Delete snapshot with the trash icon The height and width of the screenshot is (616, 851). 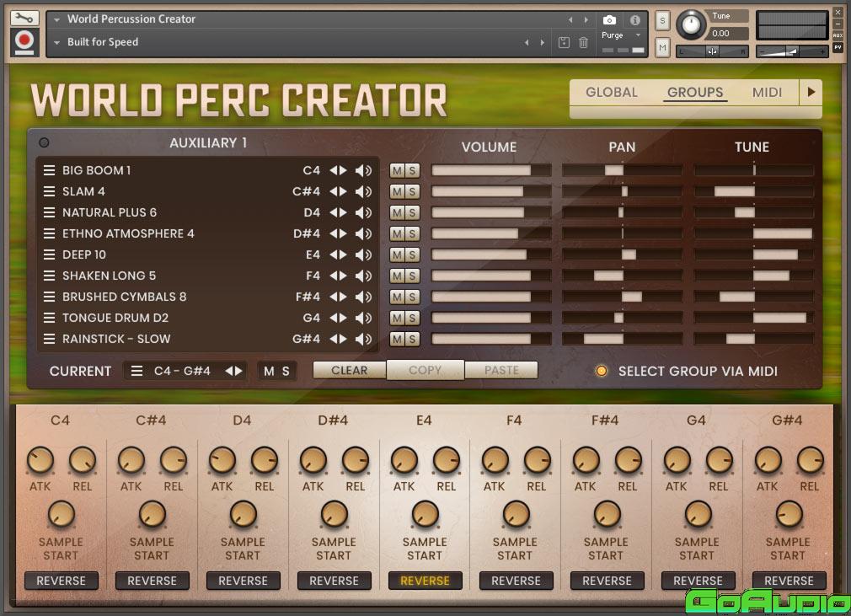click(583, 42)
